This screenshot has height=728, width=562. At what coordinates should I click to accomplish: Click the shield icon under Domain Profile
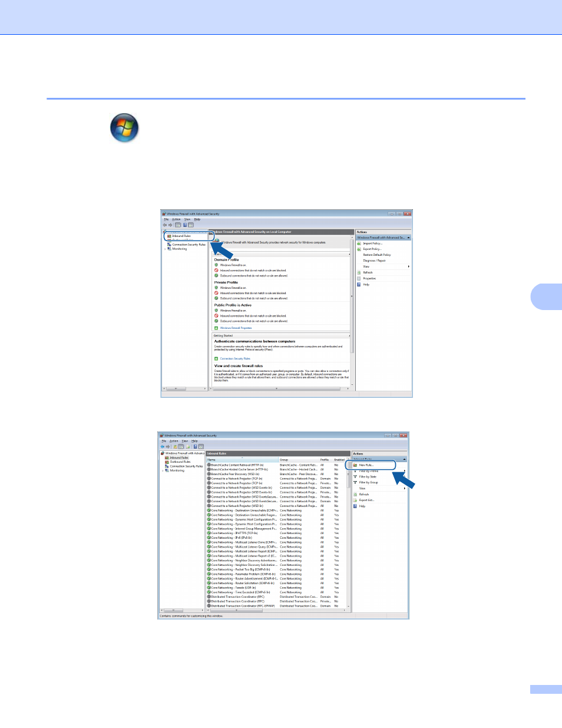[216, 265]
